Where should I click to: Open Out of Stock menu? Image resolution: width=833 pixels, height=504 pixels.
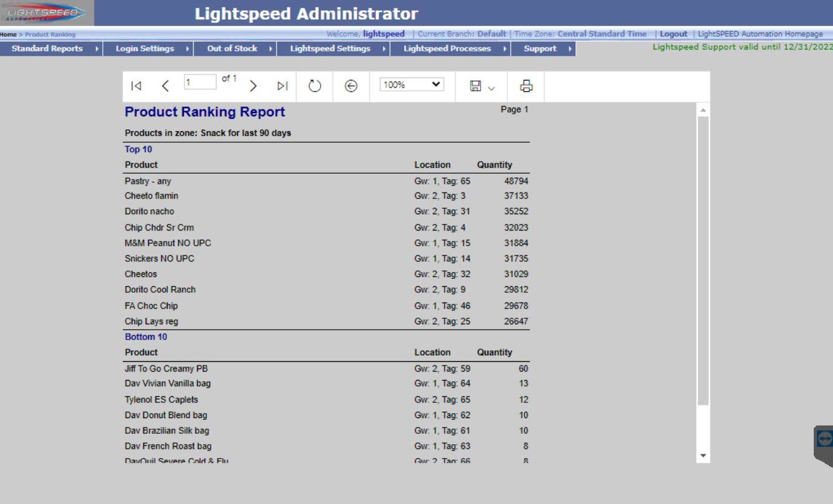pyautogui.click(x=235, y=48)
